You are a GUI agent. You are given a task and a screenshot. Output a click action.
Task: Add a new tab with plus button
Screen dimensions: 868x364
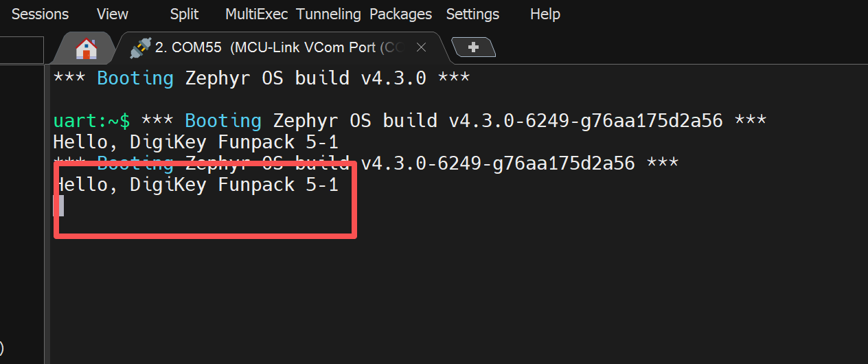point(473,47)
